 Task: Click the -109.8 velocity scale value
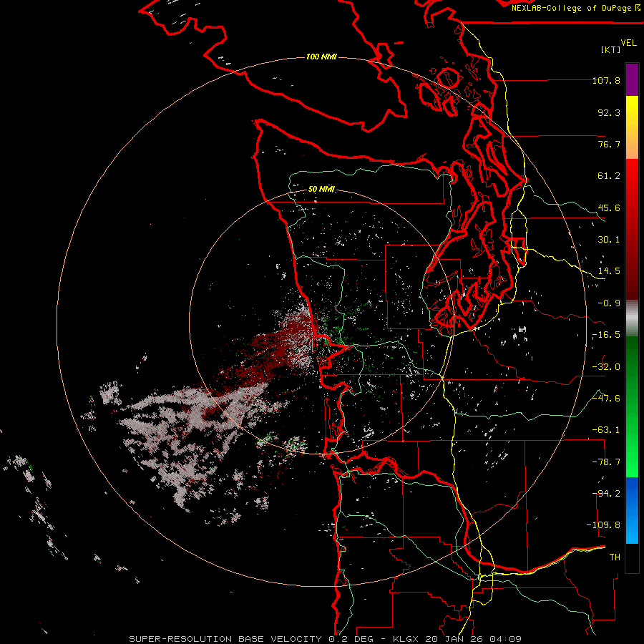point(603,525)
